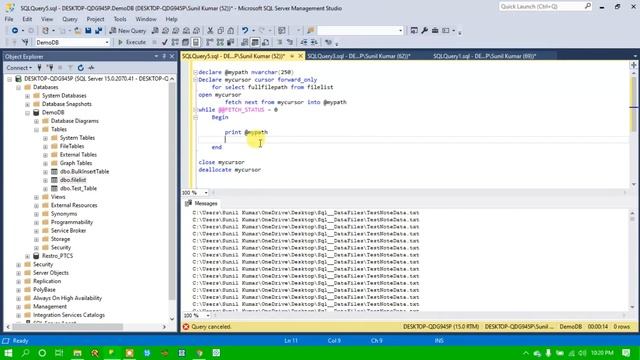The image size is (640, 360).
Task: Expand the Programmability folder node
Action: click(x=36, y=222)
